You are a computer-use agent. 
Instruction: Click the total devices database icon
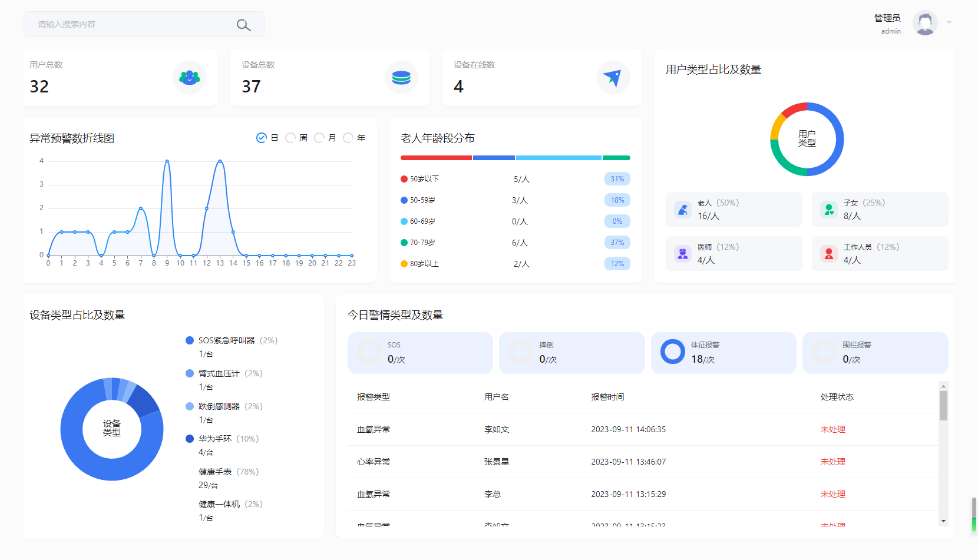point(401,77)
